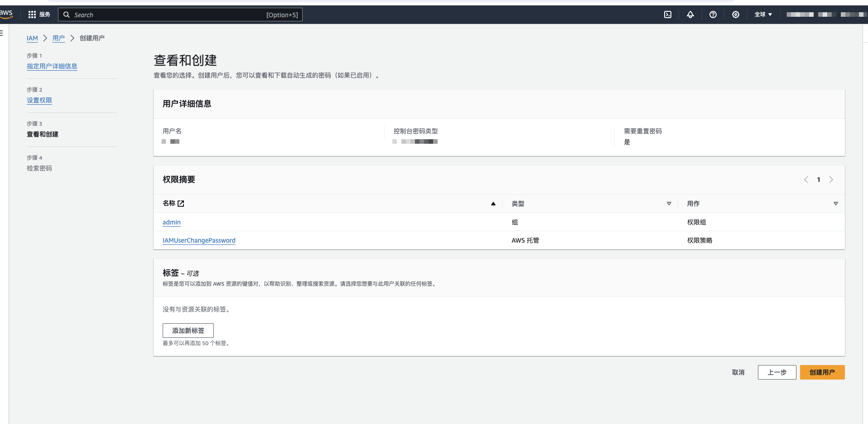The height and width of the screenshot is (424, 868).
Task: Open the AWS home logo
Action: 6,14
